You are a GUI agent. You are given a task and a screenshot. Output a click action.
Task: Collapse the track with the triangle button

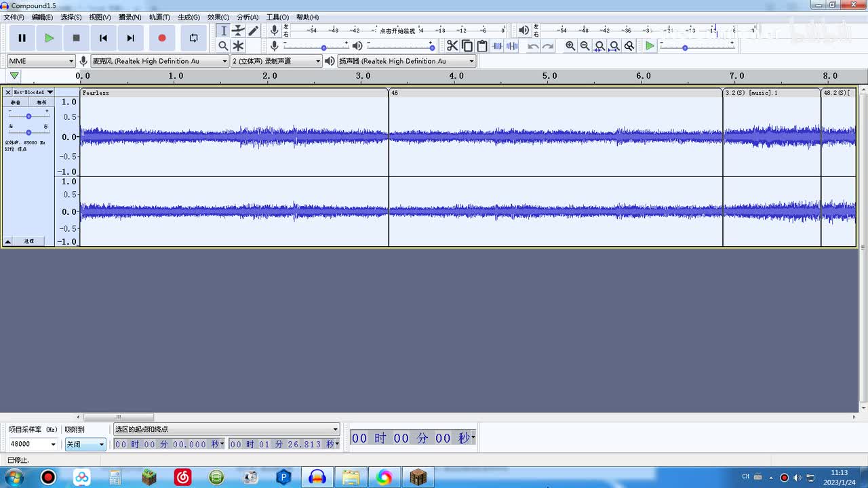[8, 241]
